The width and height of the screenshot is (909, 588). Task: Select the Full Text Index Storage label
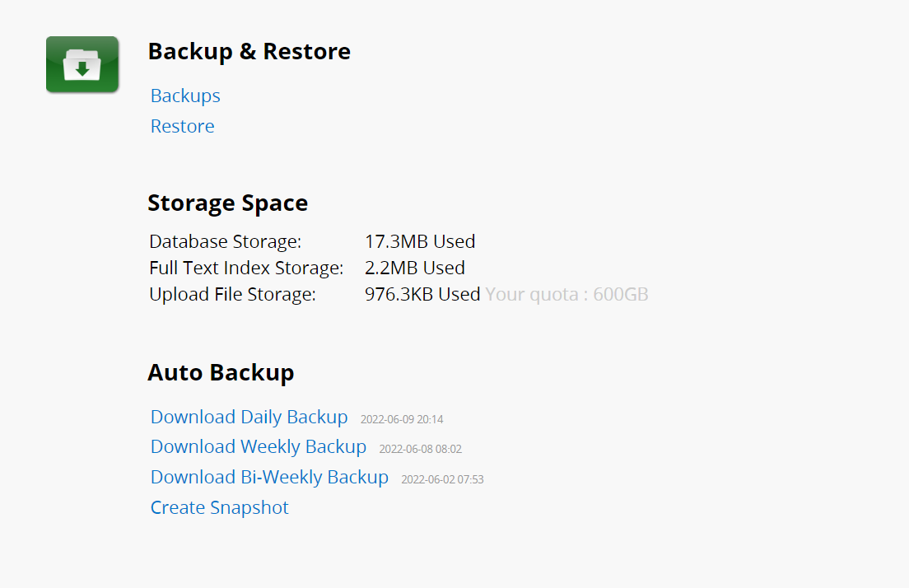(246, 268)
